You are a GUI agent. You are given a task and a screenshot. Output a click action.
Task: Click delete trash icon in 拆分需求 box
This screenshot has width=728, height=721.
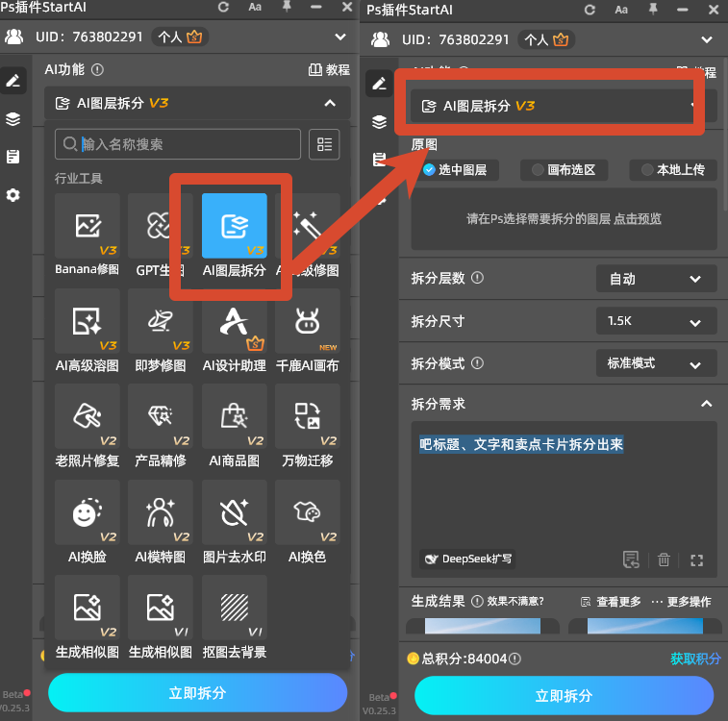(x=664, y=560)
